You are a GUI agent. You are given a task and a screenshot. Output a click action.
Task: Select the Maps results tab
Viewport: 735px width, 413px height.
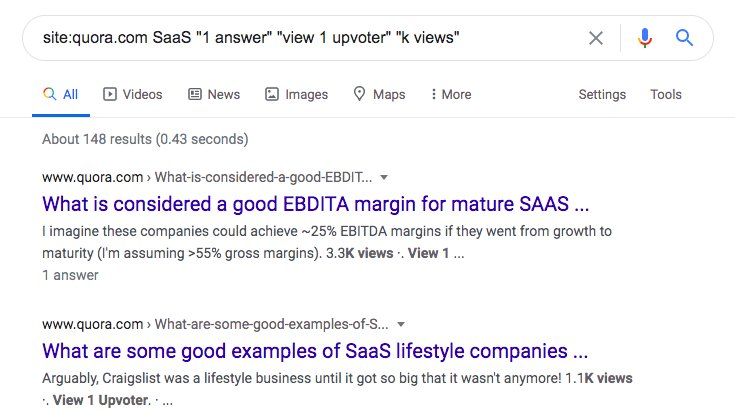[379, 94]
